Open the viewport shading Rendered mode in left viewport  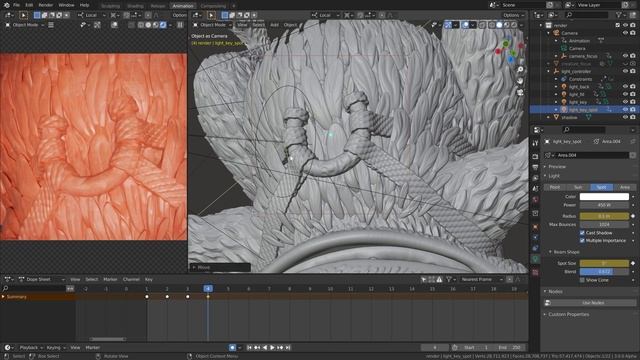coord(163,25)
